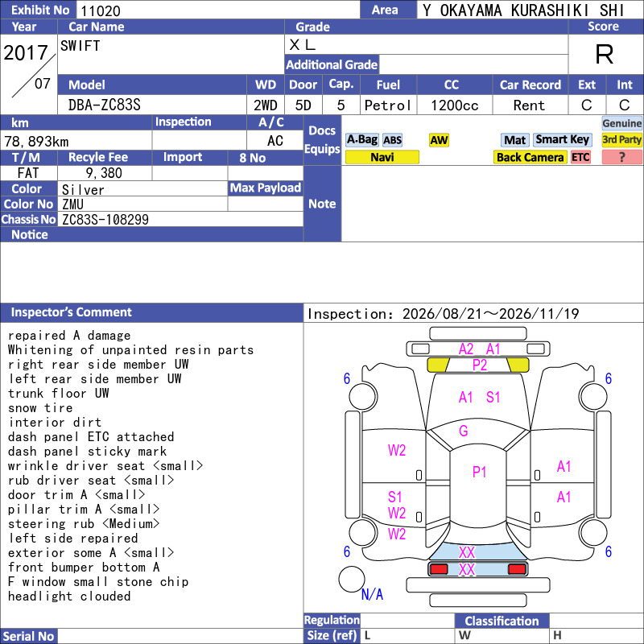
Task: Click the color value Silver
Action: coord(83,190)
